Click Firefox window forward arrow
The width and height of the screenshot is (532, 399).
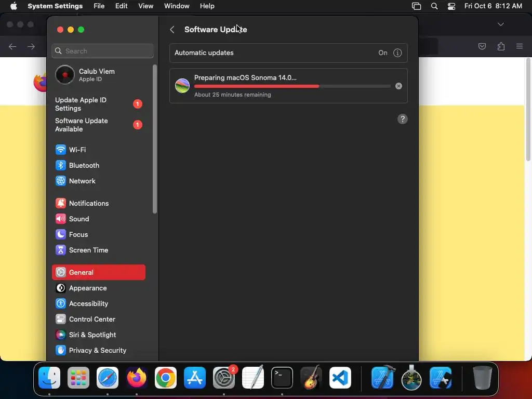click(x=31, y=46)
